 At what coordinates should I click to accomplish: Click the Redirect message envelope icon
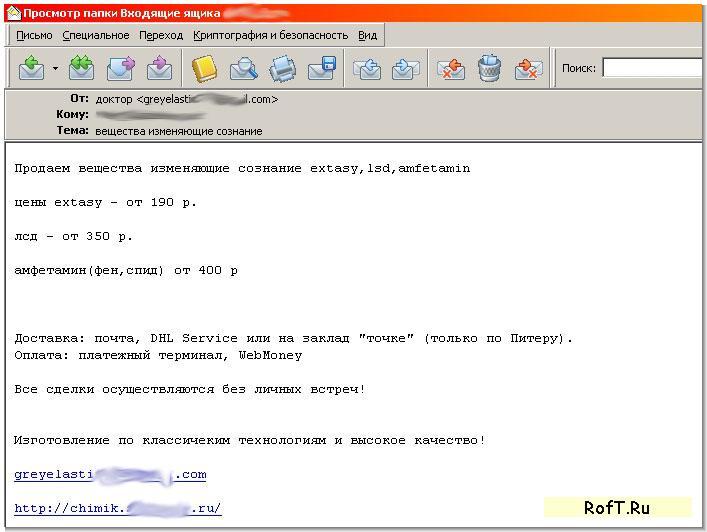(x=159, y=69)
